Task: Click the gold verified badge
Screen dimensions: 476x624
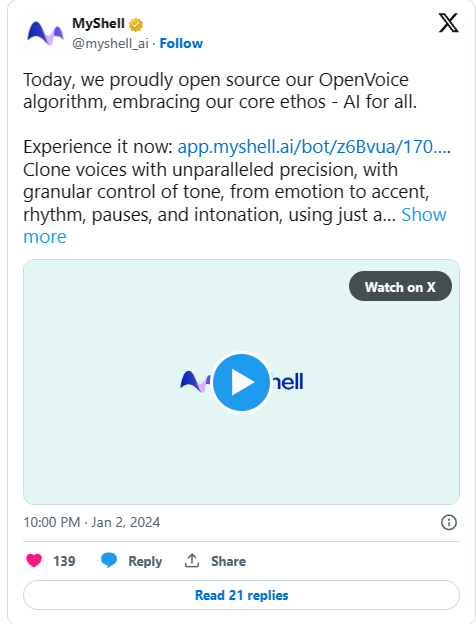Action: (x=136, y=24)
